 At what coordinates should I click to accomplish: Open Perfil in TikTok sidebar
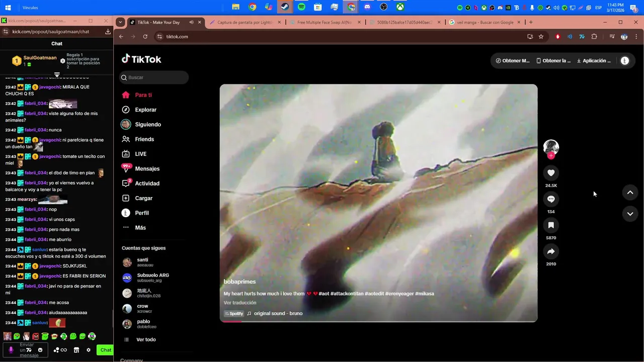135,213
